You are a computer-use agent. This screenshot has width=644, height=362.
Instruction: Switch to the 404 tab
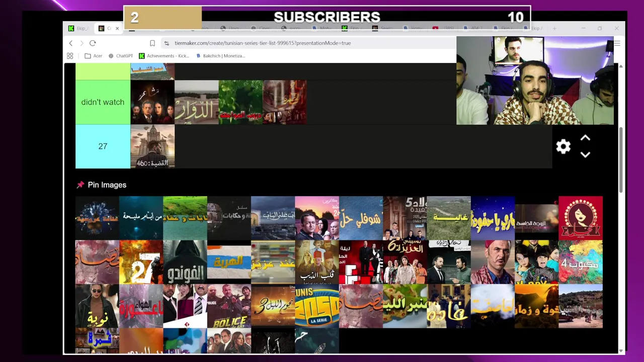(474, 29)
